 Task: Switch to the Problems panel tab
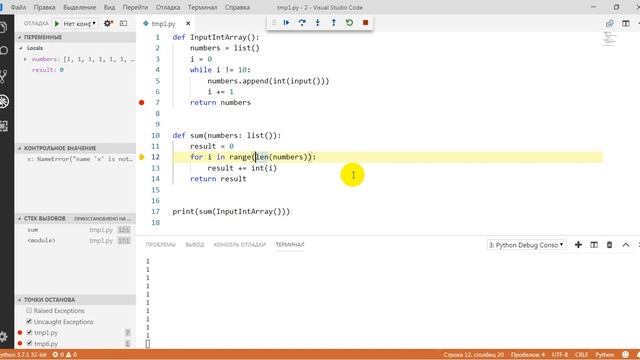(160, 244)
